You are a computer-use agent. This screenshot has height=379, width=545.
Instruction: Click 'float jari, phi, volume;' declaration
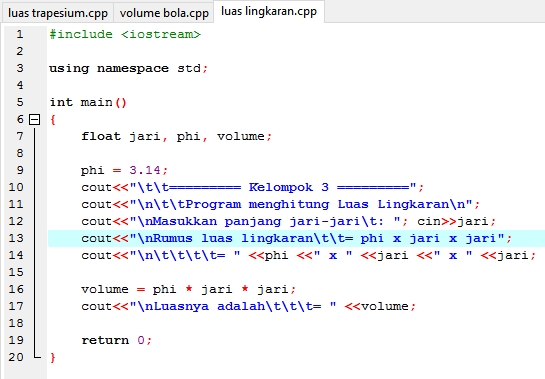[x=176, y=136]
